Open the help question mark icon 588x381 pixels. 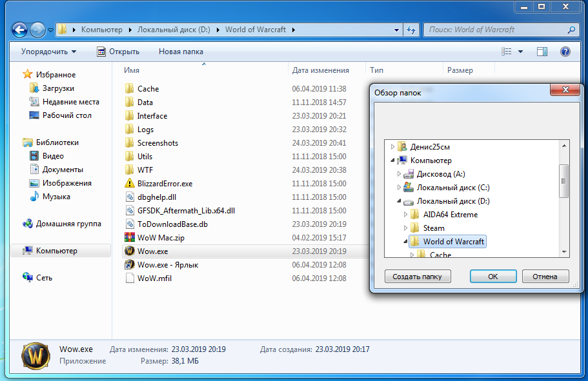[565, 52]
